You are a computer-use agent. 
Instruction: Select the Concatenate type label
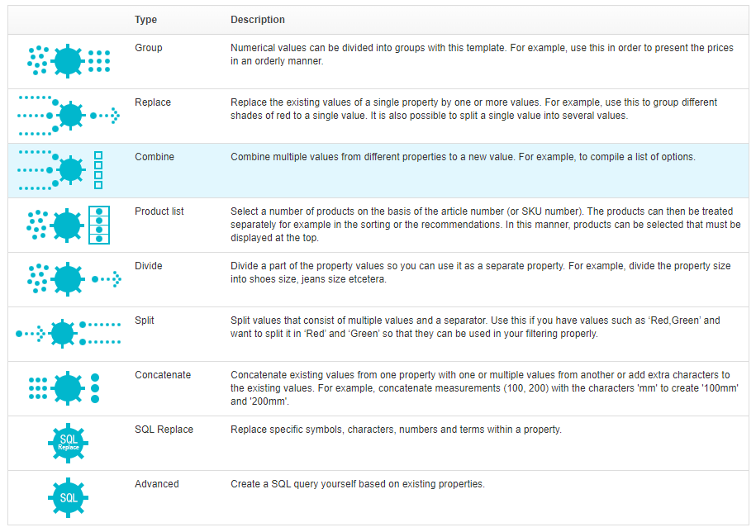click(163, 375)
